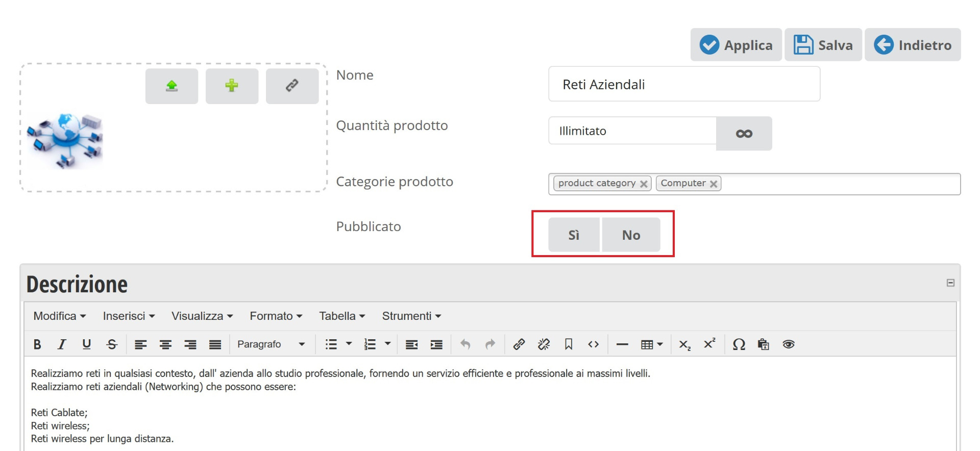Click the insert link icon in editor toolbar
Image resolution: width=980 pixels, height=451 pixels.
click(x=519, y=344)
